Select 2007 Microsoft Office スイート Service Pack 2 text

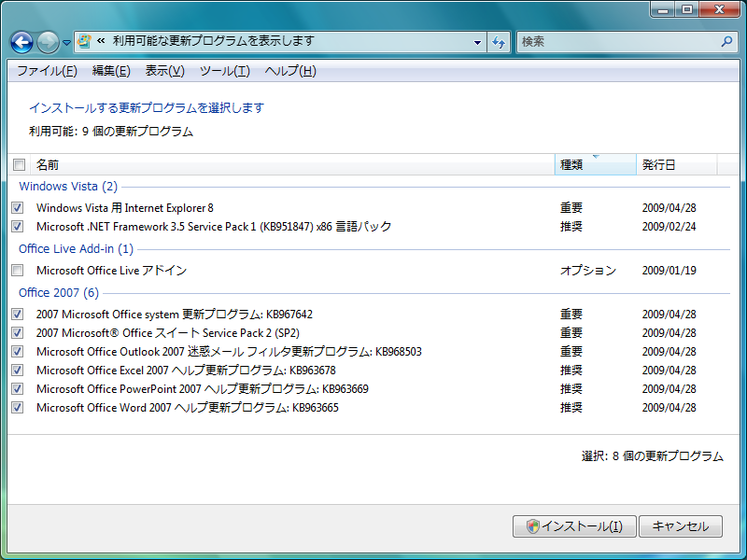click(168, 333)
